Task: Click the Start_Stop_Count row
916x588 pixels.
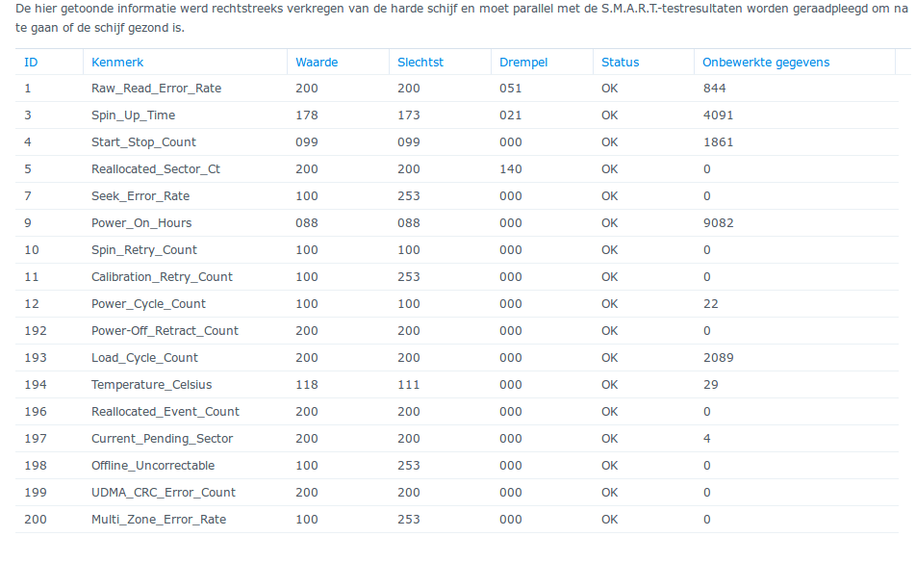Action: pyautogui.click(x=143, y=142)
